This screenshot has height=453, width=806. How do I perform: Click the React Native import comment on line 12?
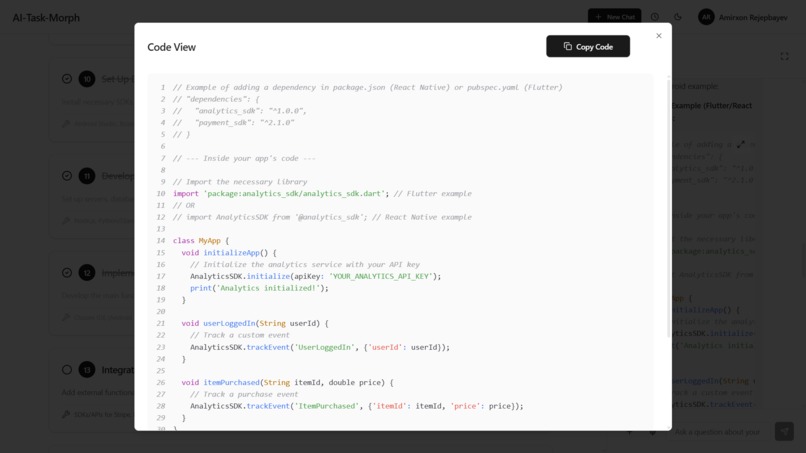point(322,218)
